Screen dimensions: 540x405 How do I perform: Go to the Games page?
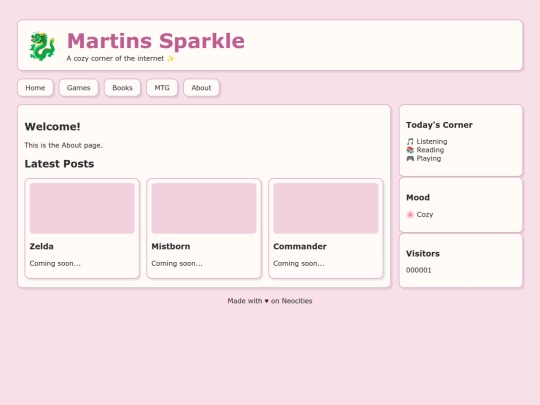click(79, 88)
